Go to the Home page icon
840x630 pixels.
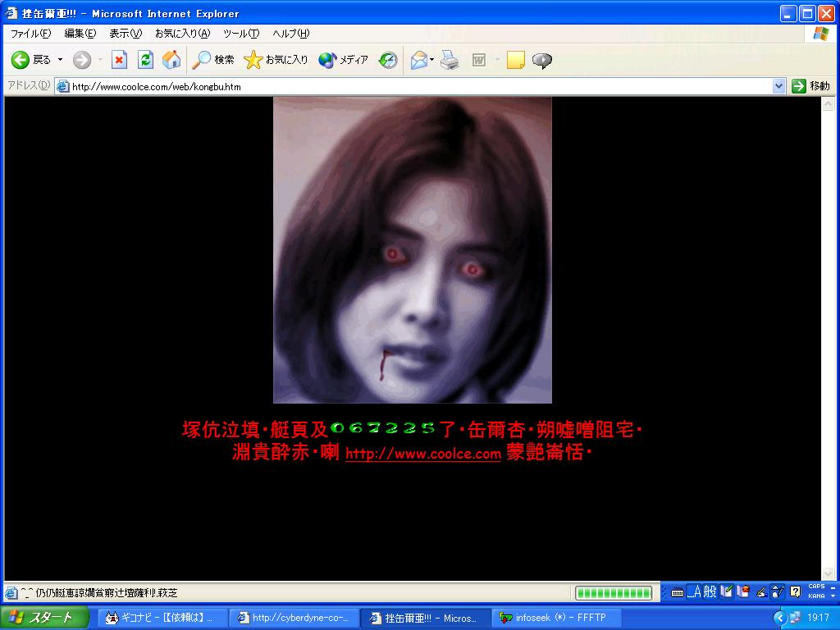(171, 60)
